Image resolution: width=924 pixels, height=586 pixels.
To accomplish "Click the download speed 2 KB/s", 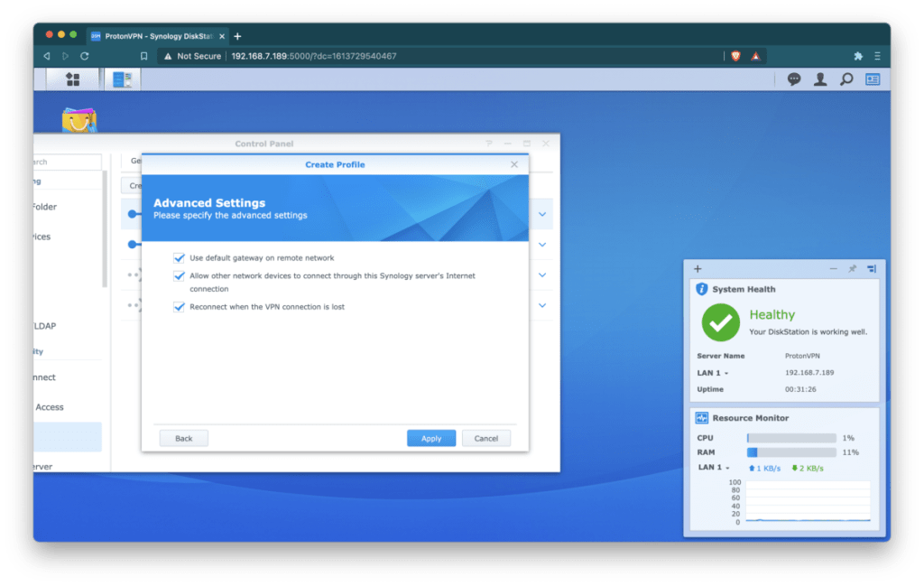I will coord(808,468).
